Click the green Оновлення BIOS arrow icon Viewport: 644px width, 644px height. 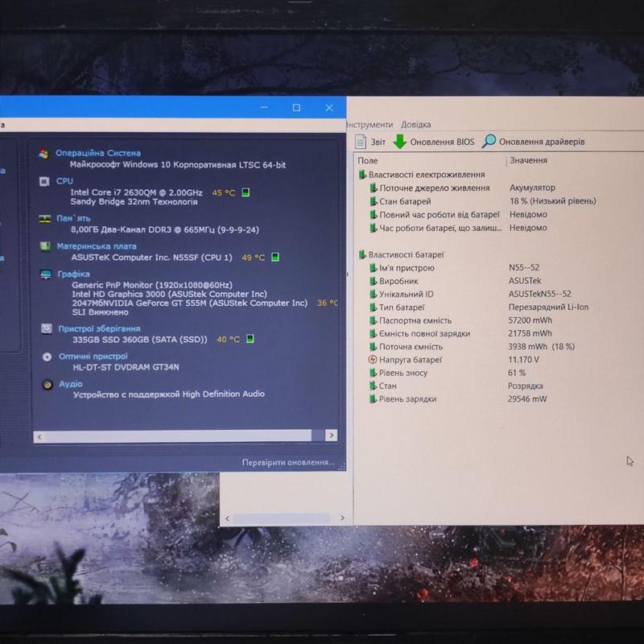(399, 142)
